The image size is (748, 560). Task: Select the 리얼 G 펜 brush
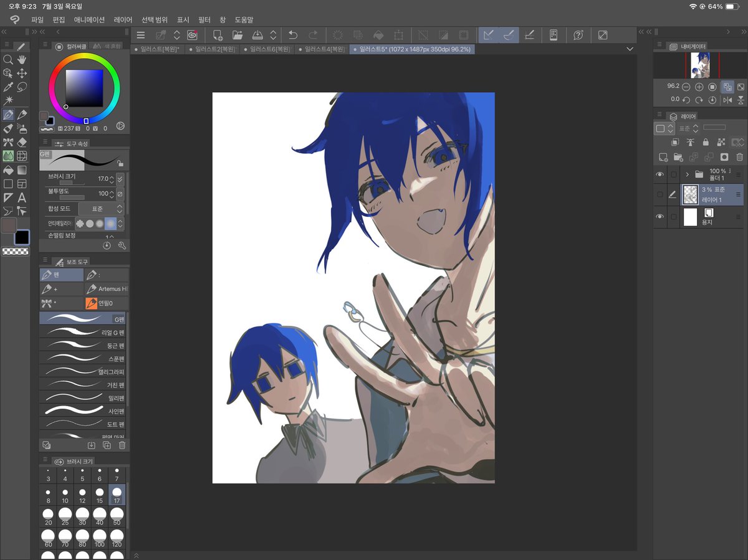pyautogui.click(x=82, y=332)
